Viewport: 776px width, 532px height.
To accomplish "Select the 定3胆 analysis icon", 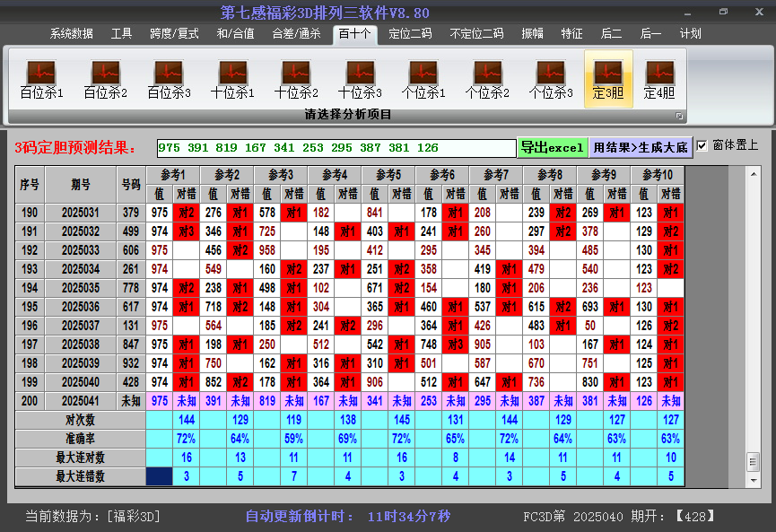I will (x=608, y=79).
